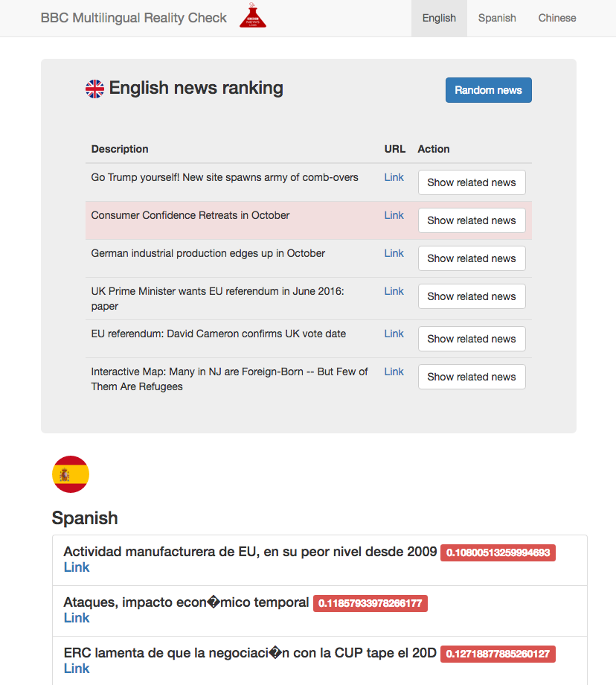This screenshot has width=616, height=685.
Task: Show related news for UK Prime Minister referendum
Action: click(472, 296)
